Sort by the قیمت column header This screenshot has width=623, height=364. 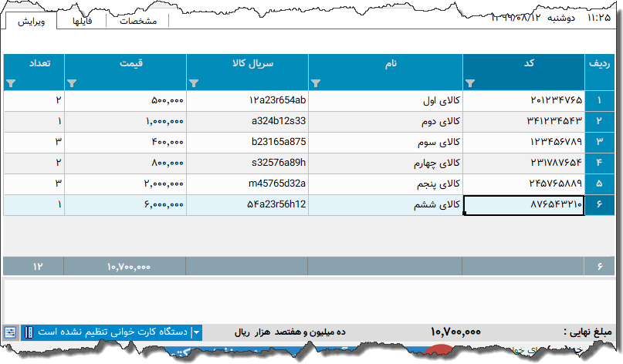click(x=125, y=65)
